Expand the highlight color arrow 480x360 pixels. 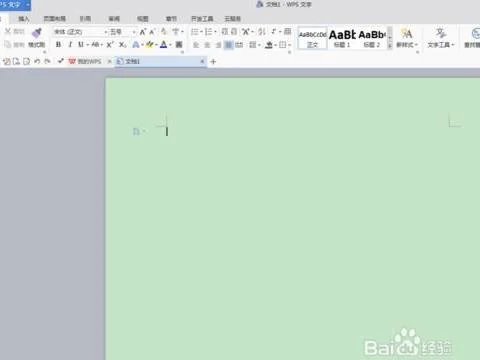pos(156,45)
